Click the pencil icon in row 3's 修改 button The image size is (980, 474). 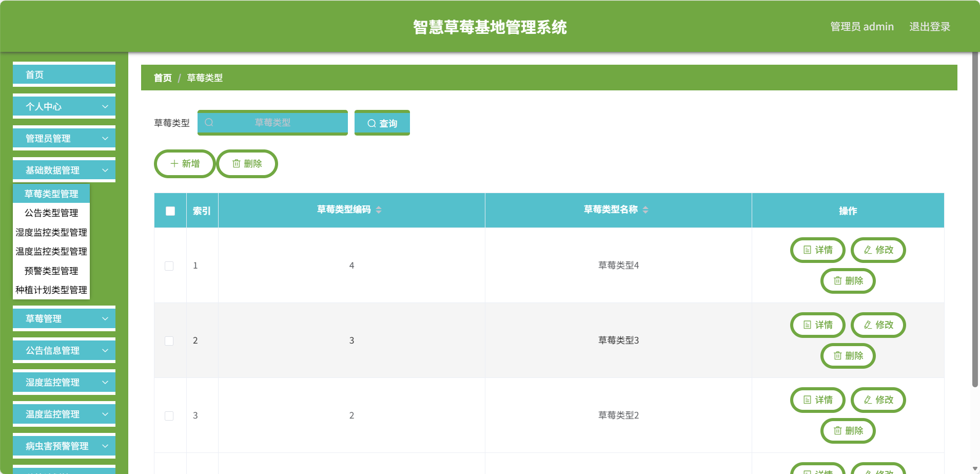(868, 400)
